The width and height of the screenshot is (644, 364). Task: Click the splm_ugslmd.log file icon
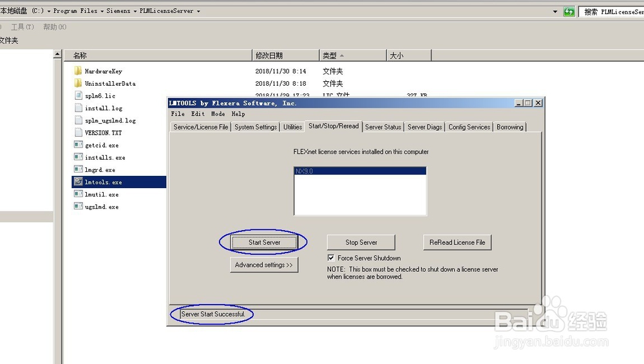point(78,120)
